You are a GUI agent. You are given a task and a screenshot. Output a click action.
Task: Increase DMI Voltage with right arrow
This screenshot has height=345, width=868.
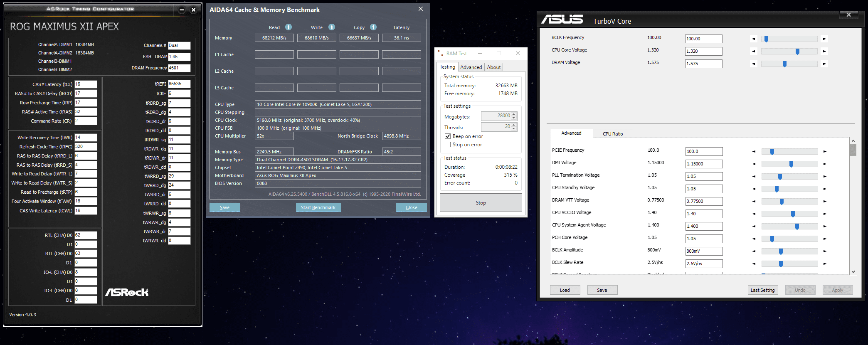pos(825,164)
